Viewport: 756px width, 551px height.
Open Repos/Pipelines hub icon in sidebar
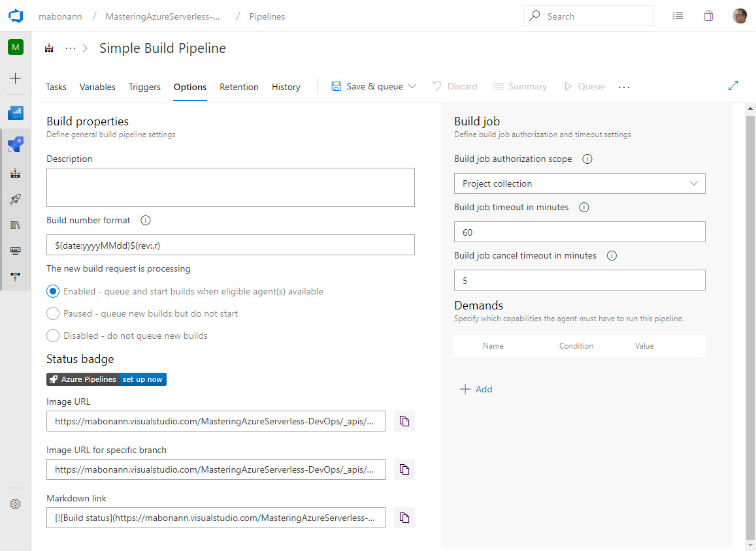point(16,144)
